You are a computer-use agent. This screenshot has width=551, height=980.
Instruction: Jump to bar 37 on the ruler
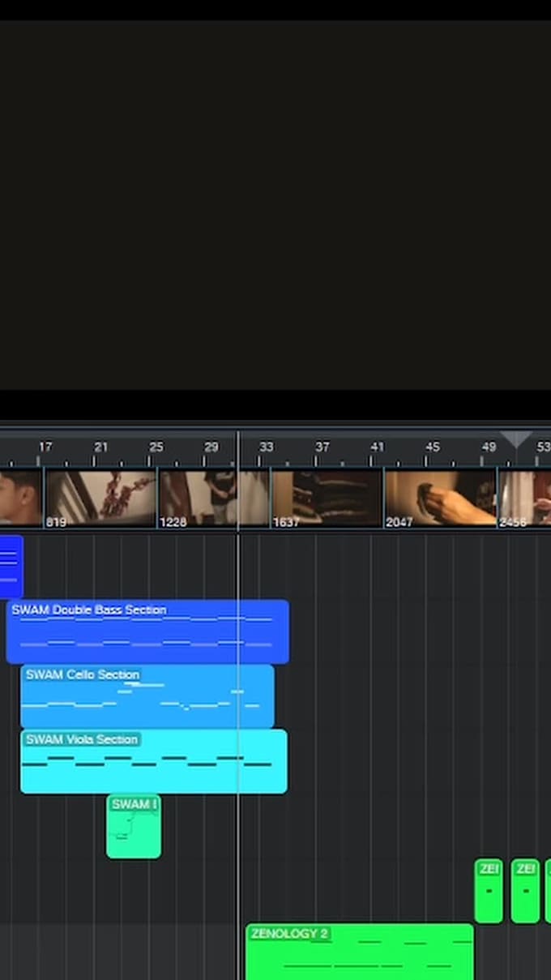click(322, 447)
